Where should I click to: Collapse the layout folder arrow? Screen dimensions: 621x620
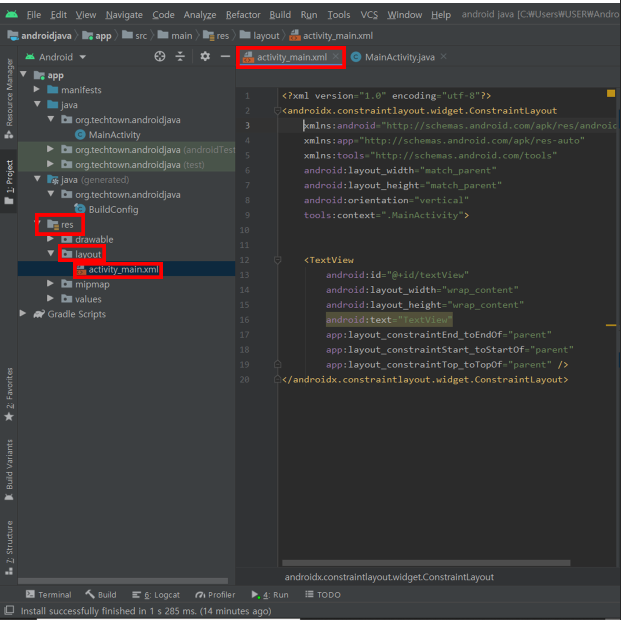(x=51, y=254)
